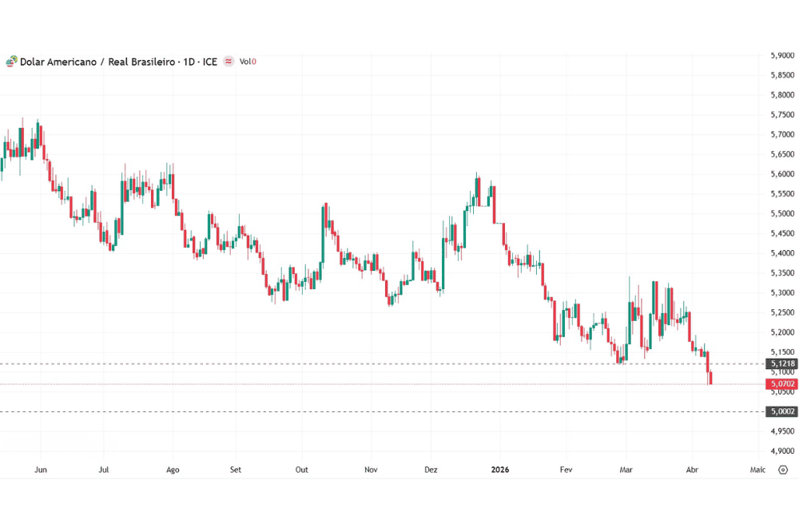Select the Vol indicator label

pyautogui.click(x=248, y=62)
